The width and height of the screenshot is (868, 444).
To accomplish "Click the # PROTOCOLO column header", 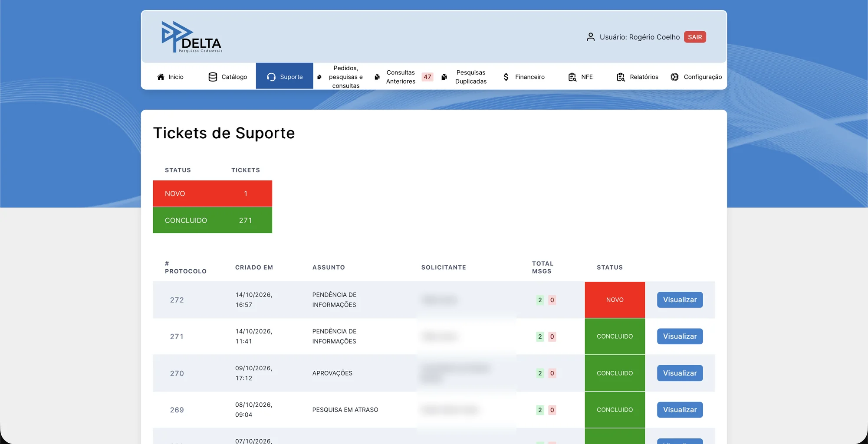I will coord(186,267).
